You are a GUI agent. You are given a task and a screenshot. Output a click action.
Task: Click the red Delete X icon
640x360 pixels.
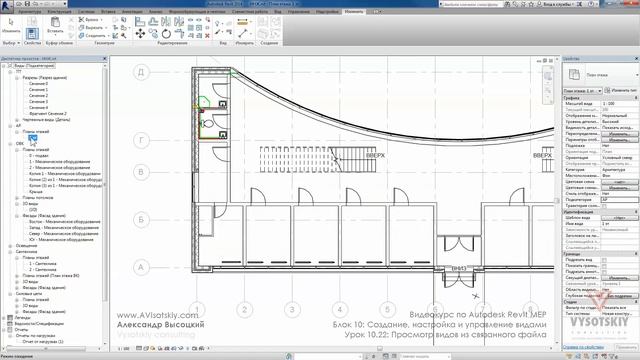tap(207, 36)
